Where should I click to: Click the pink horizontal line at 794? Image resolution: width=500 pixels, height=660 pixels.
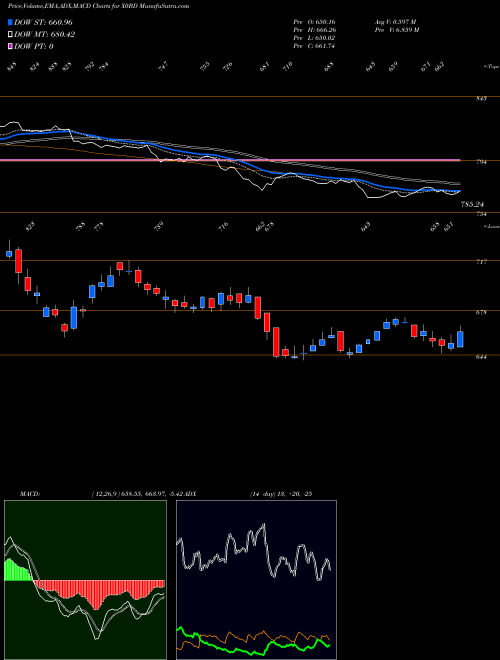tap(230, 160)
